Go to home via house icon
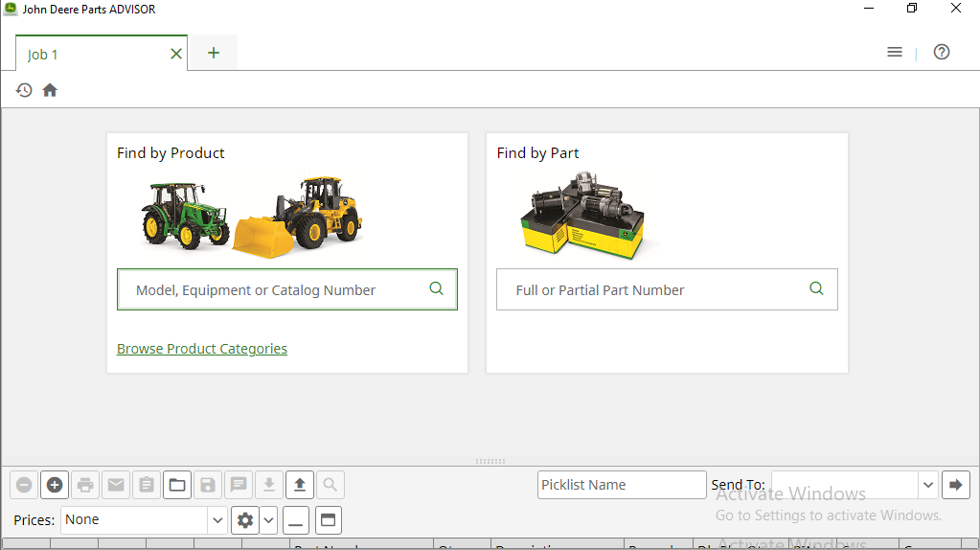Screen dimensions: 980x550 (50, 90)
